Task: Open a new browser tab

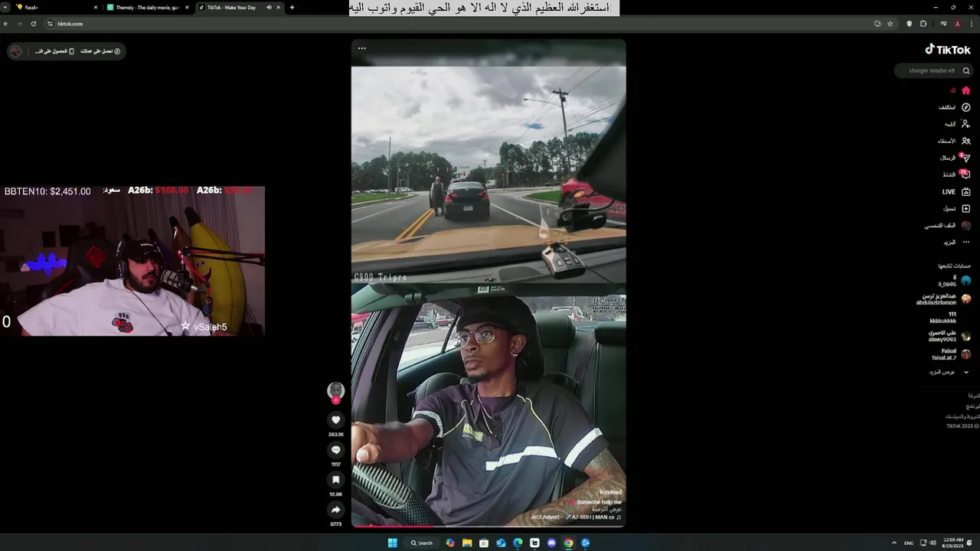Action: pyautogui.click(x=292, y=7)
